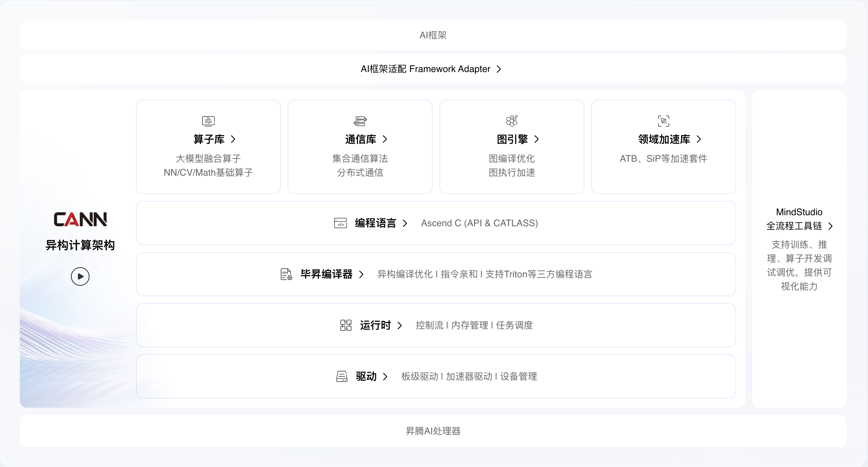Viewport: 868px width, 467px height.
Task: Open the 毕昇编译器 title link
Action: (x=326, y=274)
